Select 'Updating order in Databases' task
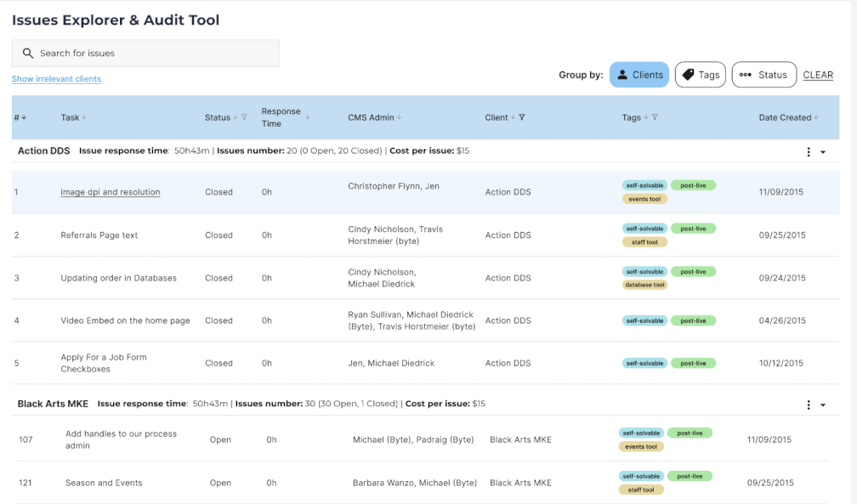Screen dimensions: 857x504 tap(119, 278)
